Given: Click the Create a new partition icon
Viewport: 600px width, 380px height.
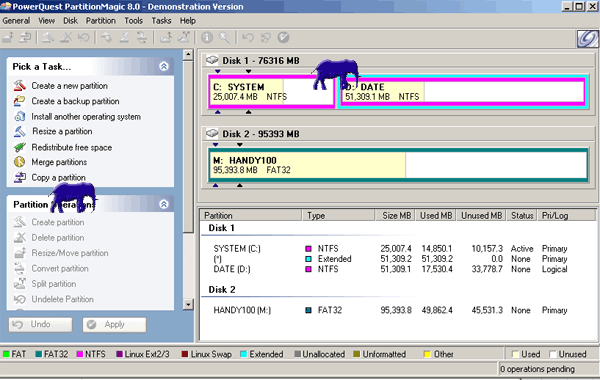Looking at the screenshot, I should tap(20, 85).
